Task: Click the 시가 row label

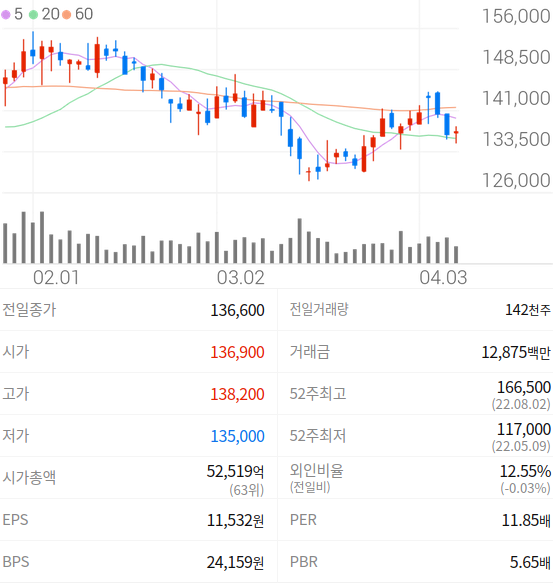Action: 16,352
